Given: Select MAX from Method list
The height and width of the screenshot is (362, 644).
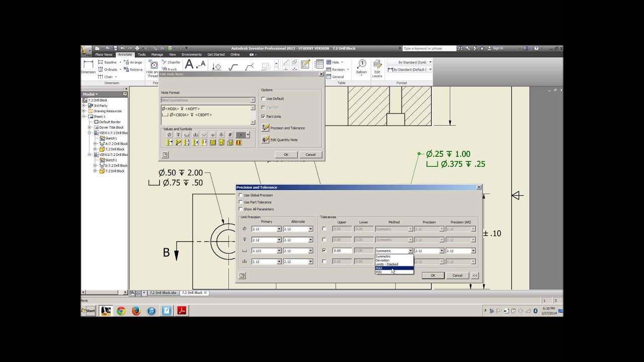Looking at the screenshot, I should [x=394, y=268].
